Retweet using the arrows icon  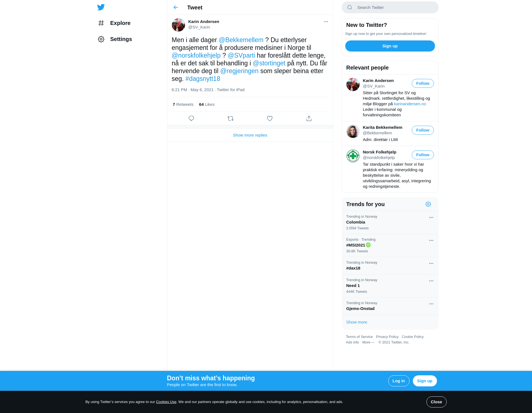click(x=231, y=119)
